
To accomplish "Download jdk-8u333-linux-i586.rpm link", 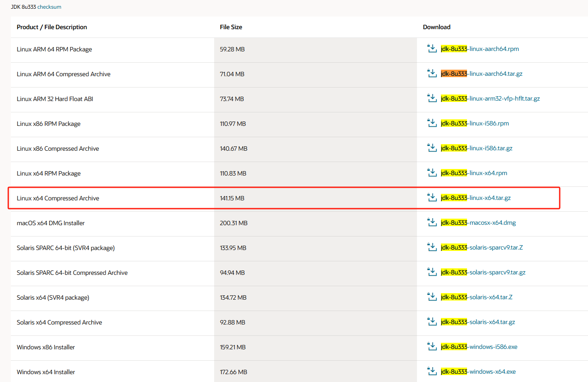I will [x=475, y=123].
